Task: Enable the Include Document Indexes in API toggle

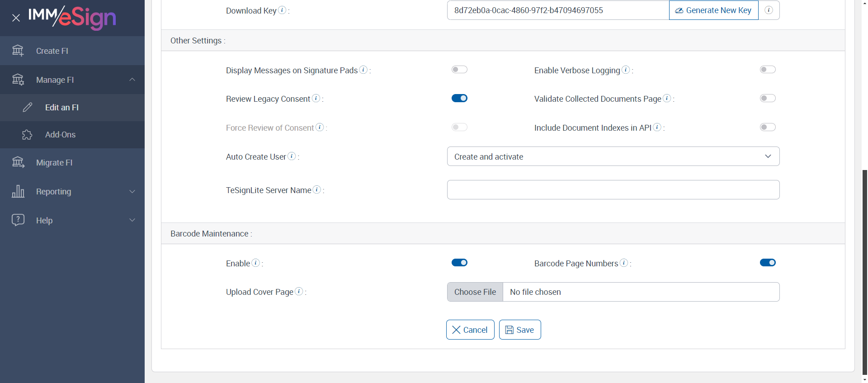Action: (768, 127)
